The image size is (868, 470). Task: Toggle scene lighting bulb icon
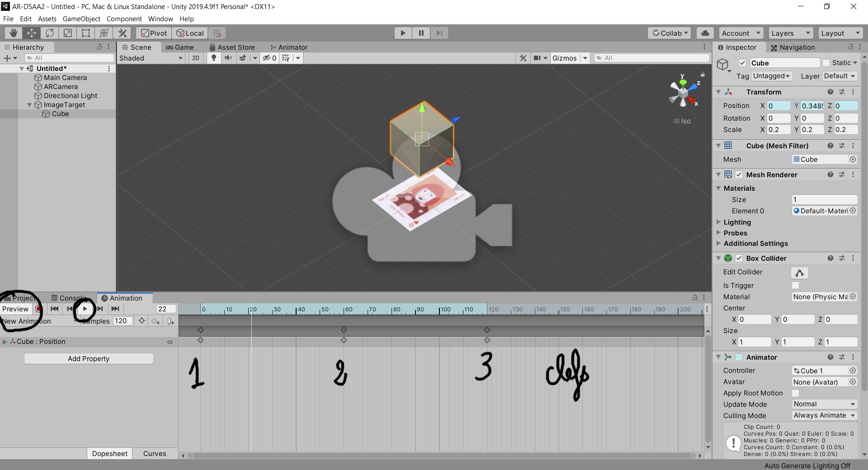(x=214, y=58)
